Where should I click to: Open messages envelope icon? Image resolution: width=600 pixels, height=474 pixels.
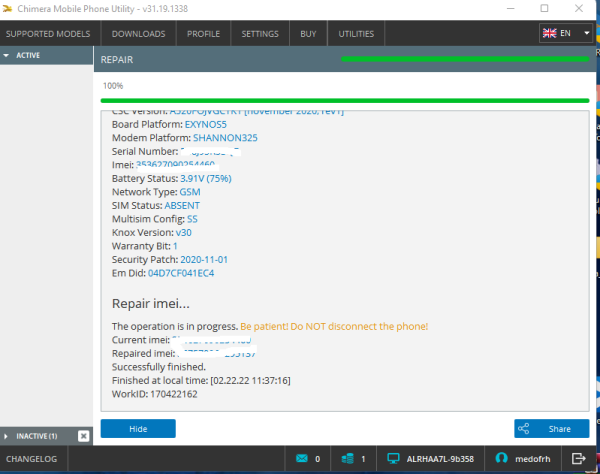point(302,458)
